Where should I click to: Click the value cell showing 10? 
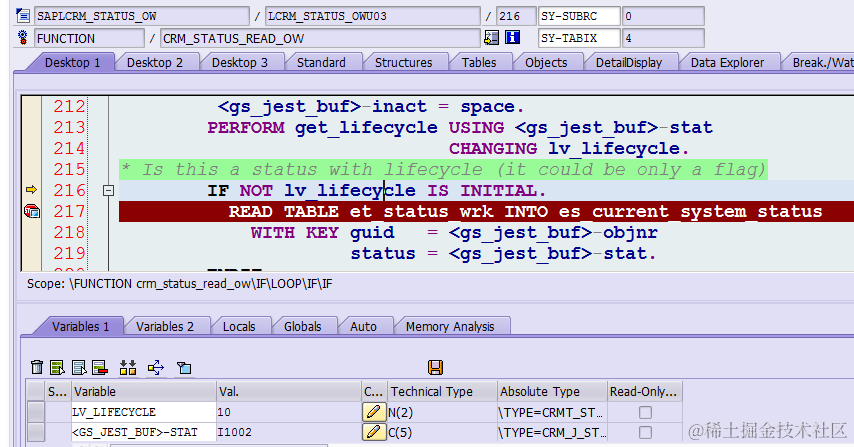click(x=289, y=412)
